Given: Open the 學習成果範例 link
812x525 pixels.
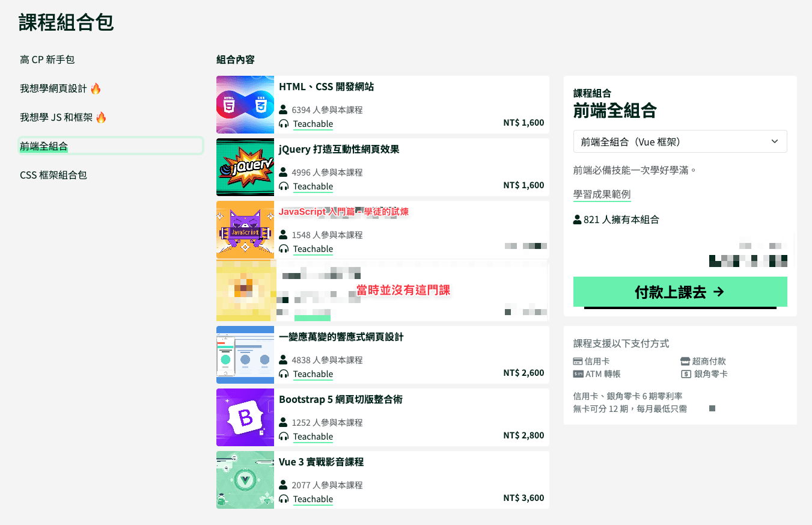Looking at the screenshot, I should point(602,195).
